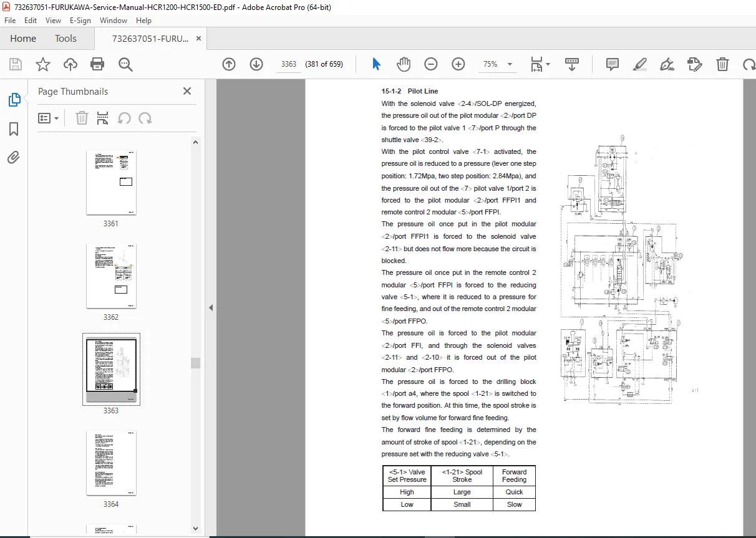Open the File menu
The width and height of the screenshot is (756, 538).
point(11,21)
